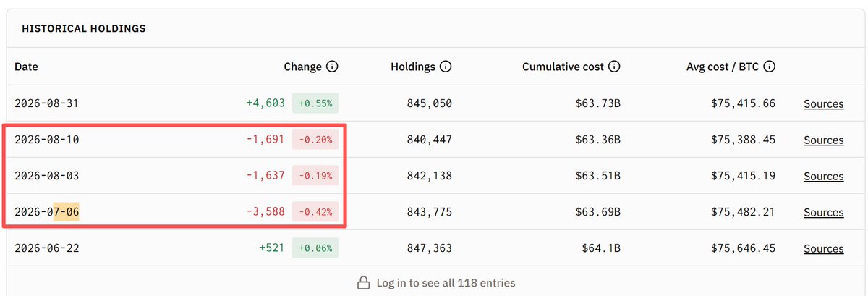Open the Cumulative cost info tooltip icon
Image resolution: width=868 pixels, height=296 pixels.
click(614, 67)
